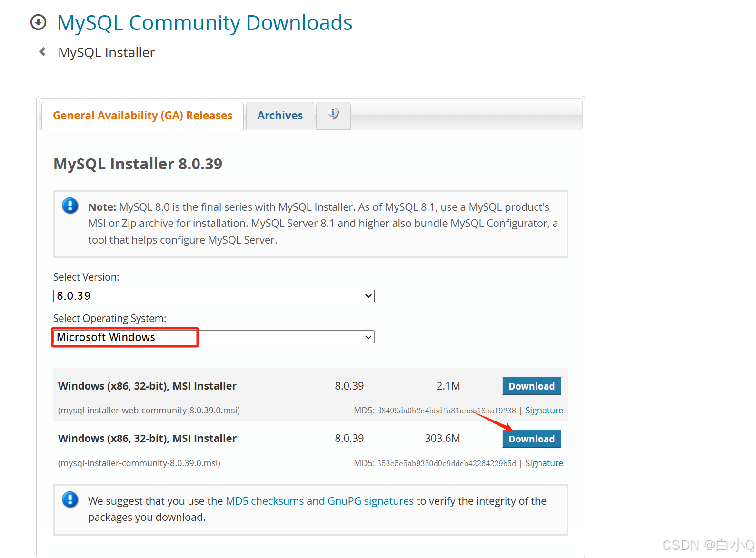
Task: Click the Select Version label
Action: point(86,277)
